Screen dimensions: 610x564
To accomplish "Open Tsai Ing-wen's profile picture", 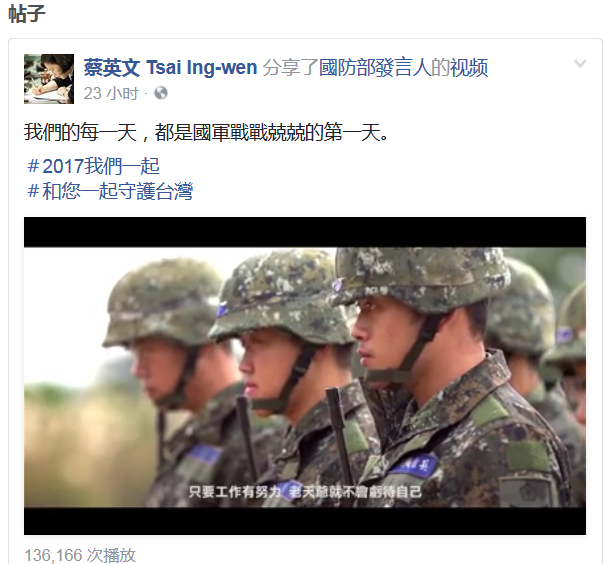I will [x=49, y=79].
